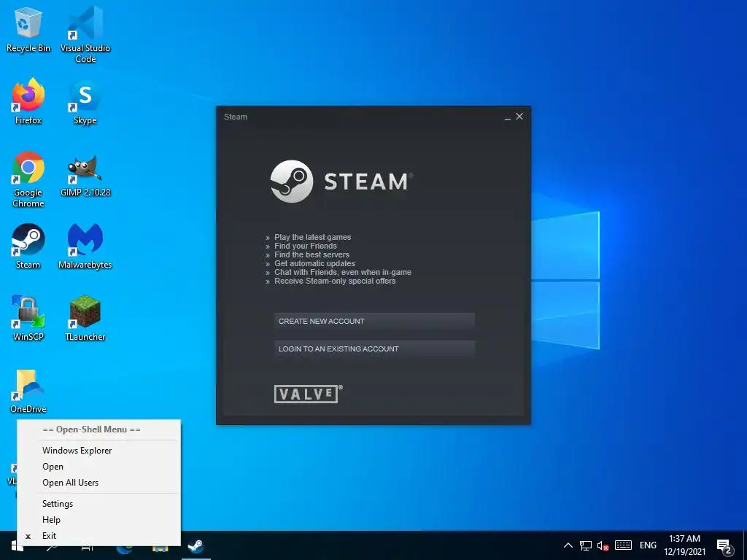Click 'Get automatic updates' text

pos(314,263)
